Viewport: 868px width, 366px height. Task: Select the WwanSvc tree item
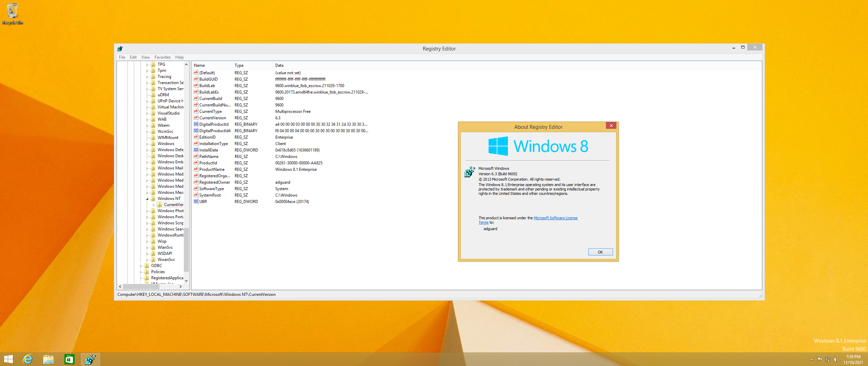166,260
